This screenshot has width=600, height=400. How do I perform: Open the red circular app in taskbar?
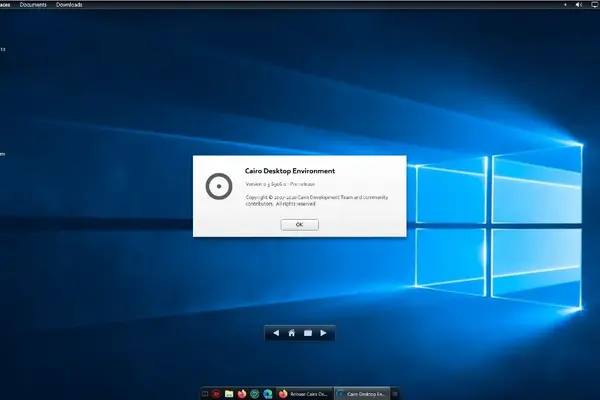click(x=216, y=394)
